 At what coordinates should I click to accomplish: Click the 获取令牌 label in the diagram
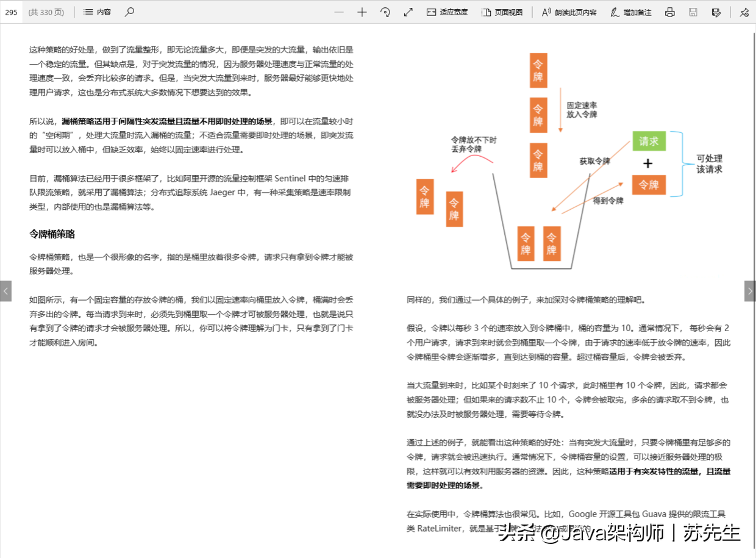pos(594,162)
